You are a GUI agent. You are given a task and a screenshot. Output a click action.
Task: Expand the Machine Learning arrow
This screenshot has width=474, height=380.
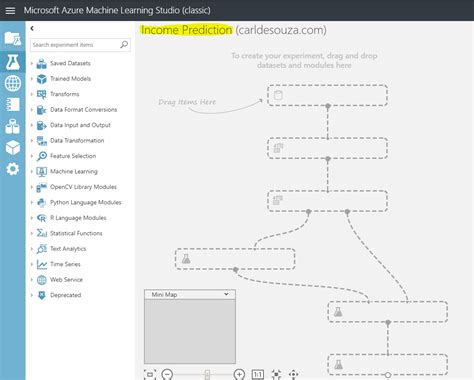tap(32, 172)
